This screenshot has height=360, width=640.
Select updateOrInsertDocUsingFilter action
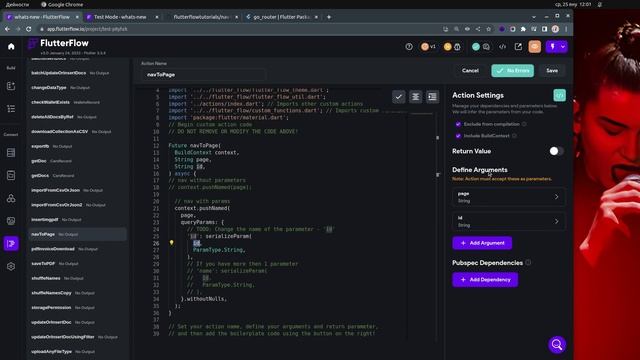coord(78,337)
